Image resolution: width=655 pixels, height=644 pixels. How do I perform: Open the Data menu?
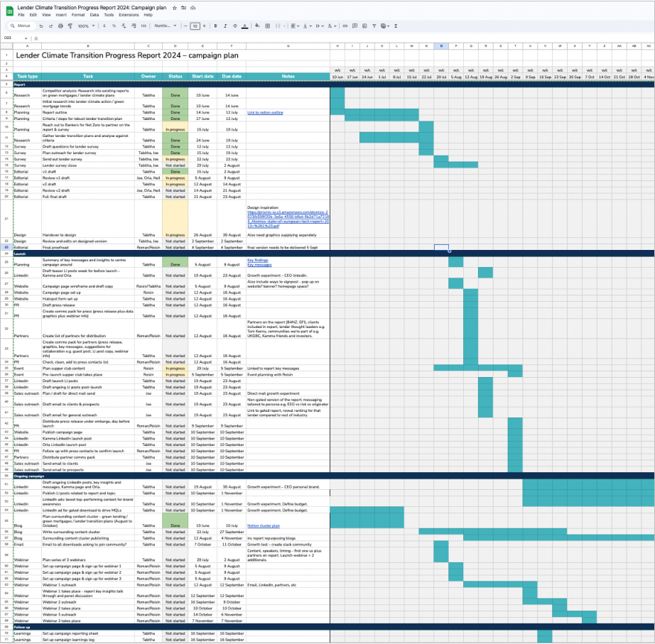(x=96, y=13)
